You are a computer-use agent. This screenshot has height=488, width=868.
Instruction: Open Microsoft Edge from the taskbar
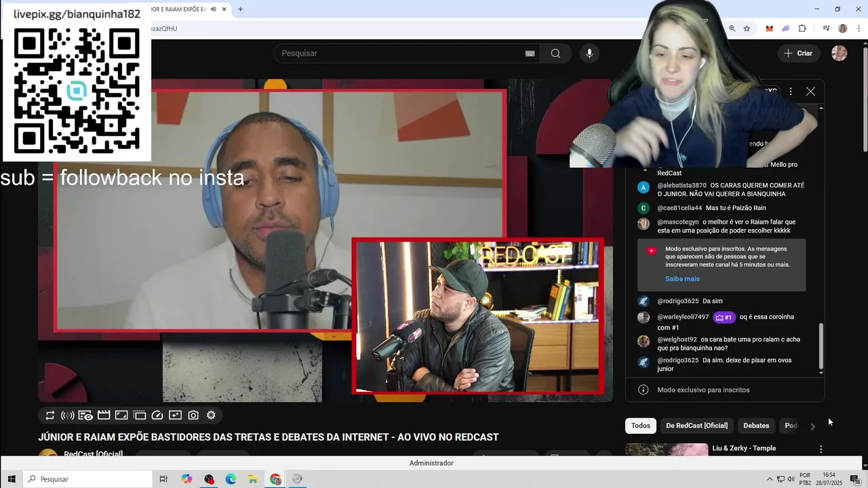[x=231, y=479]
